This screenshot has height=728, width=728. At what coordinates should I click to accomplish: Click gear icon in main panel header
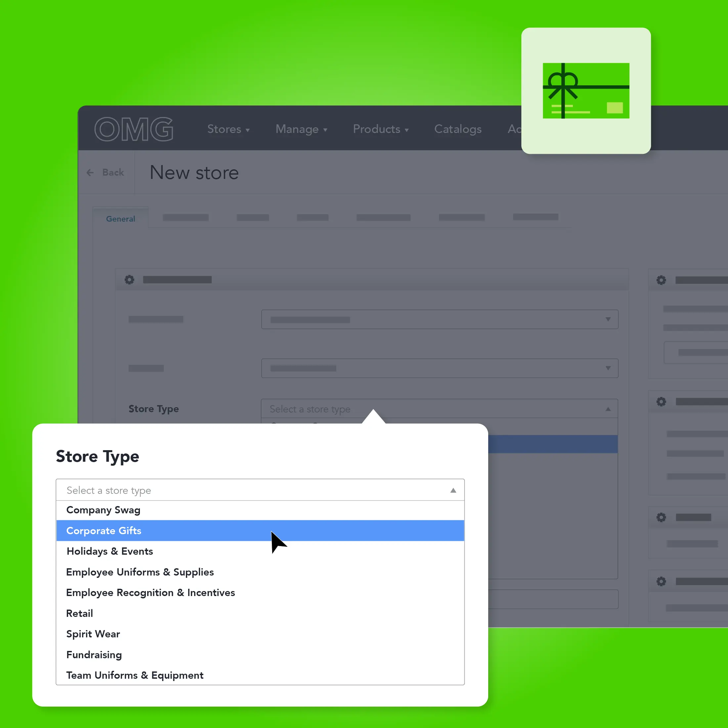pyautogui.click(x=129, y=279)
